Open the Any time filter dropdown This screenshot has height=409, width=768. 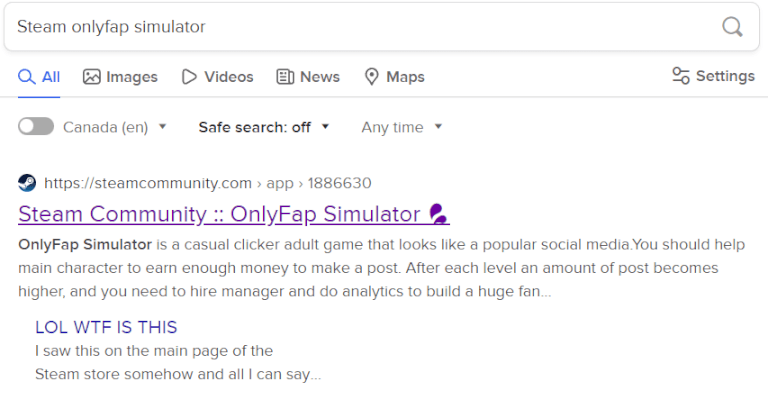tap(402, 127)
